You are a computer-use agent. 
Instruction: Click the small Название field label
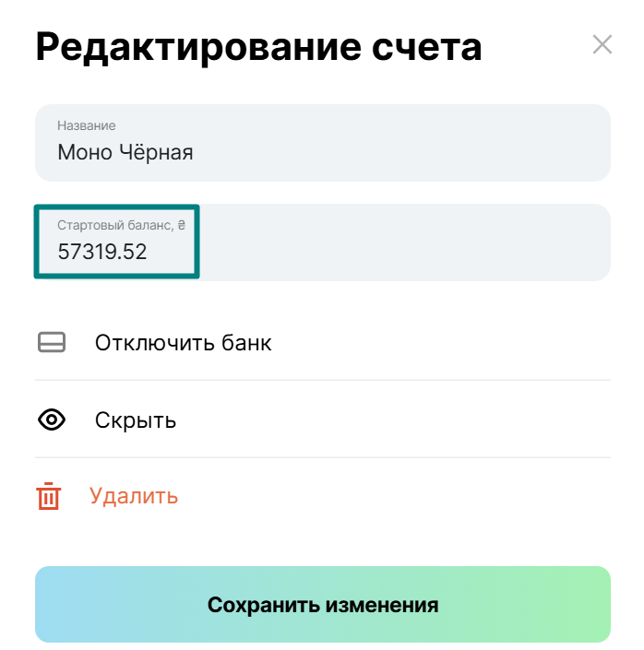coord(87,125)
